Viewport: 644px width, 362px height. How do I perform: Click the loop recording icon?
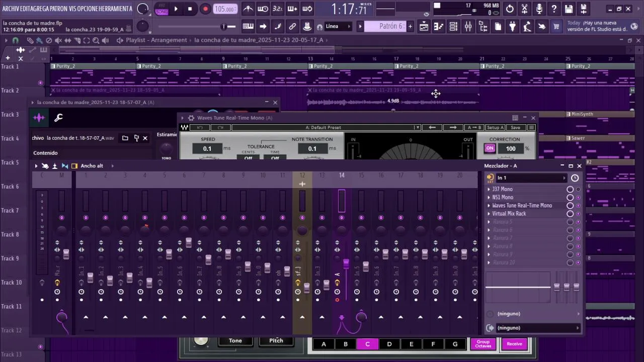coord(307,9)
